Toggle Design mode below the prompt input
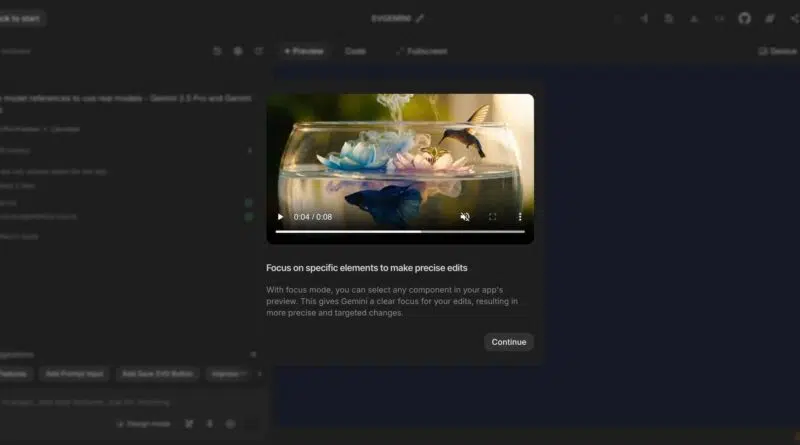This screenshot has height=445, width=800. 143,424
